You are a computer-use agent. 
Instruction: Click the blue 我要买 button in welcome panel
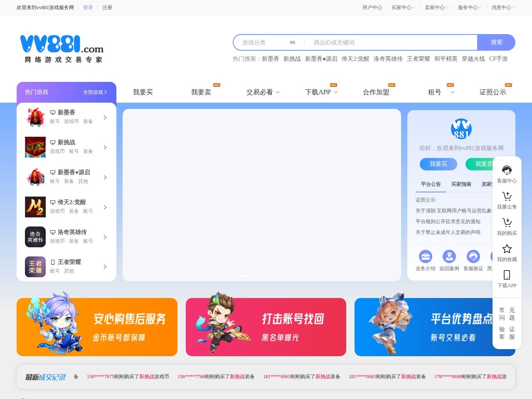pos(438,164)
